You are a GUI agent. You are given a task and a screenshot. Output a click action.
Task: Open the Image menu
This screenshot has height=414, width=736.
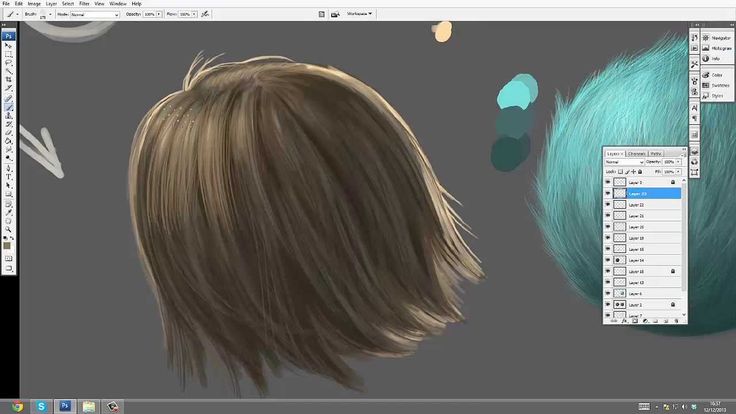coord(34,3)
